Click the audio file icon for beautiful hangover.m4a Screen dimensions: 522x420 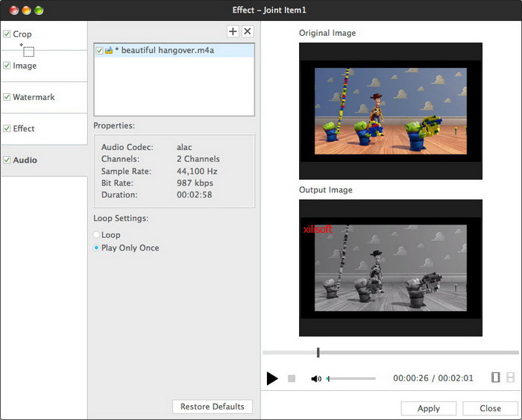click(x=109, y=51)
